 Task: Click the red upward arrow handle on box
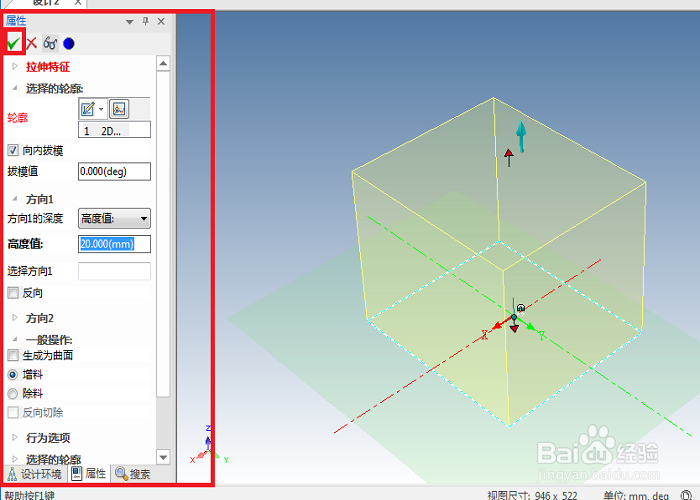[x=508, y=158]
